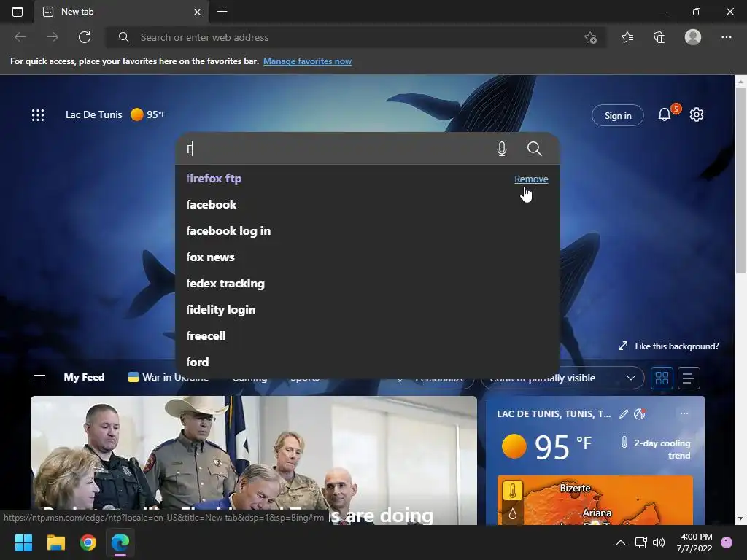Open Lac De Tunis weather summary
747x560 pixels.
tap(115, 114)
